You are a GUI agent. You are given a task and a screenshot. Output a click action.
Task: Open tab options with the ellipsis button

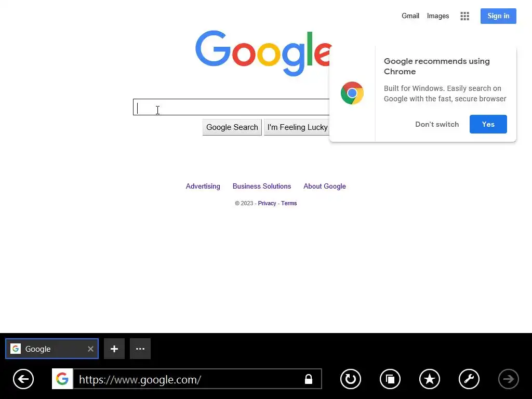click(140, 349)
